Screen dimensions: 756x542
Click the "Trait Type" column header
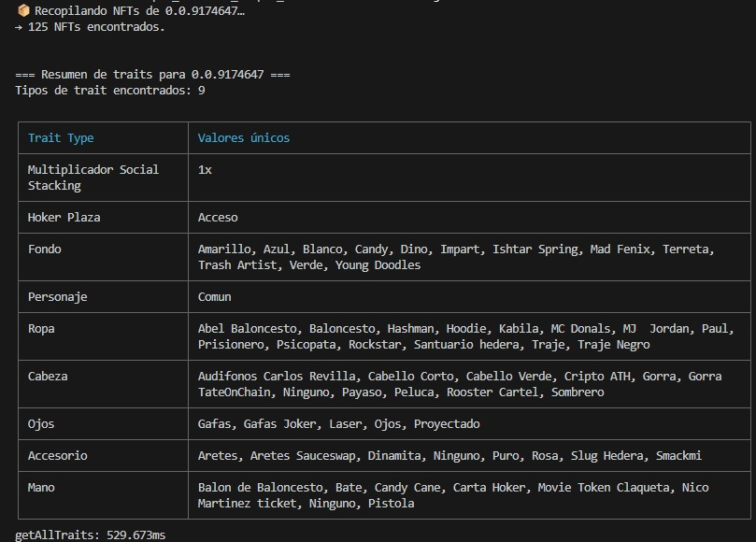point(61,138)
